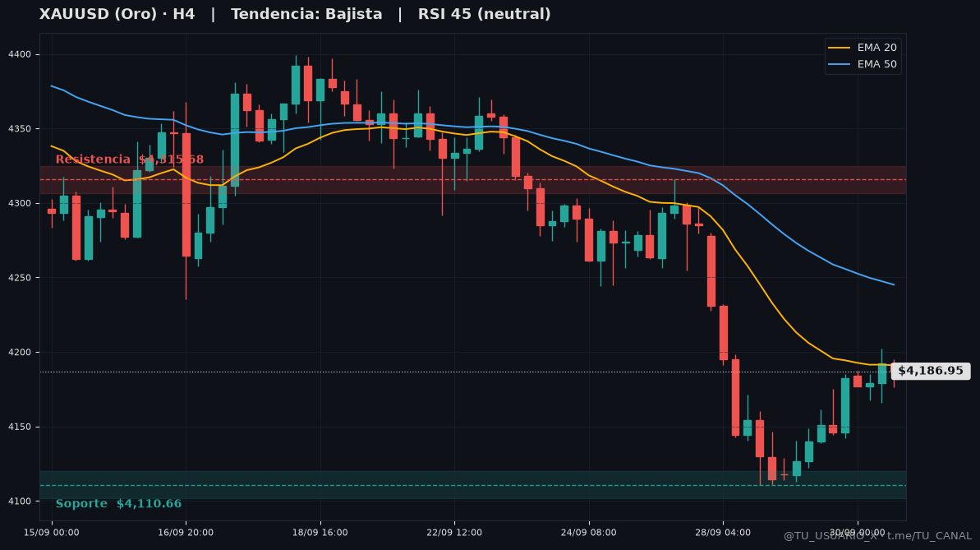Click the RSI 45 (neutral) label

coord(485,14)
